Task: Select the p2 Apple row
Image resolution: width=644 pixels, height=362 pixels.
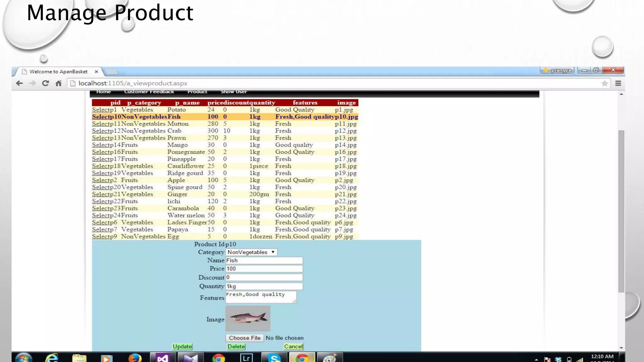Action: (100, 180)
